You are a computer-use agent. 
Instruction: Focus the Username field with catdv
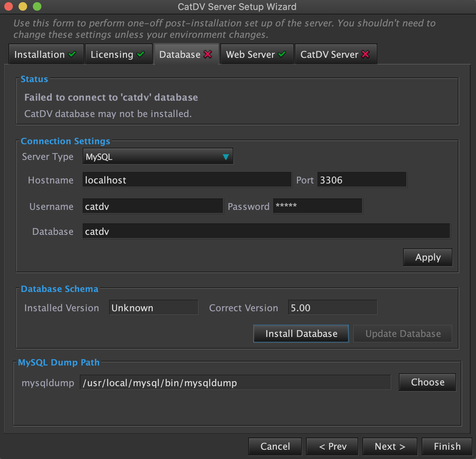point(153,206)
